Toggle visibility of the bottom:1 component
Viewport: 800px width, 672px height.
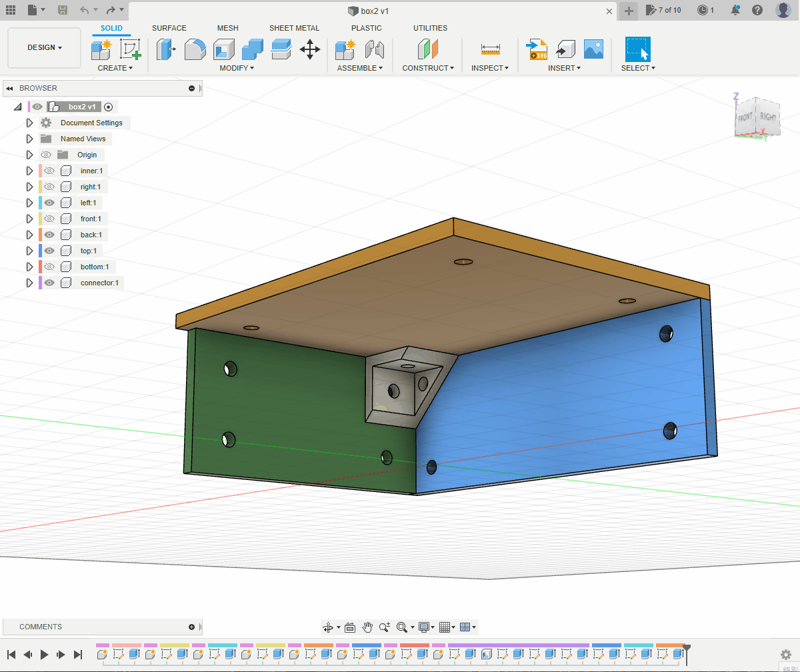click(x=49, y=267)
